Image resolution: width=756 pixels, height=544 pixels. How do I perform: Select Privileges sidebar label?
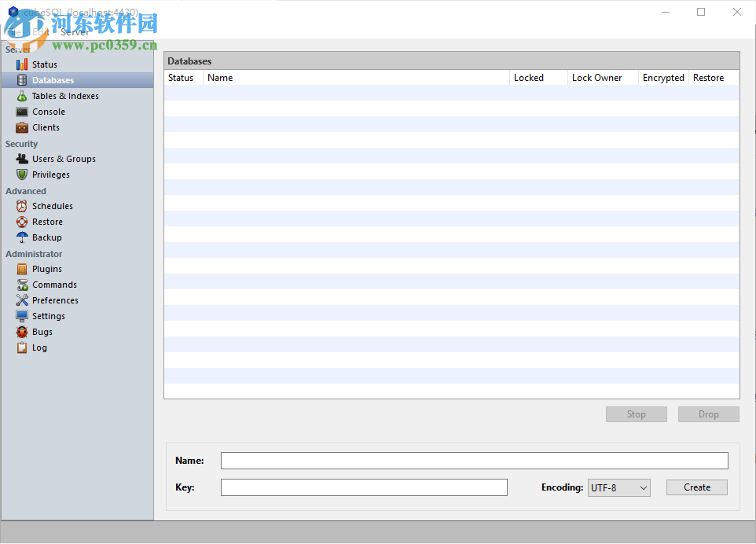[x=50, y=175]
